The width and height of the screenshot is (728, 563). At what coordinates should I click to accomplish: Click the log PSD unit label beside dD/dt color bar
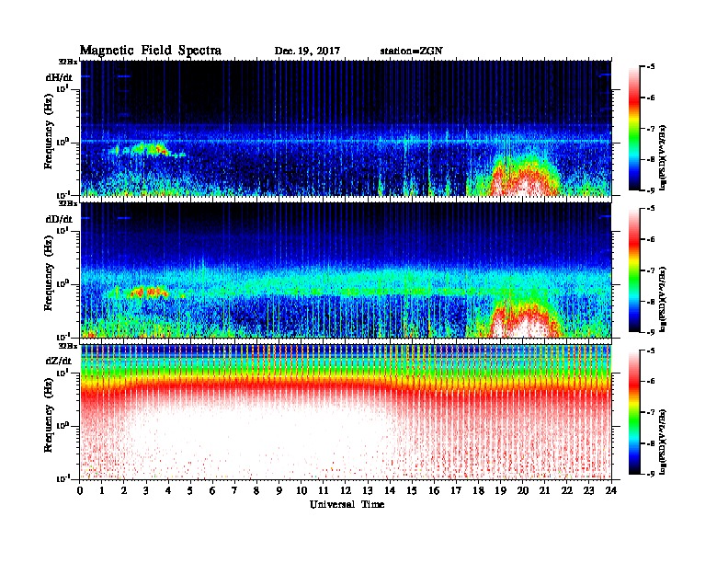pyautogui.click(x=663, y=299)
